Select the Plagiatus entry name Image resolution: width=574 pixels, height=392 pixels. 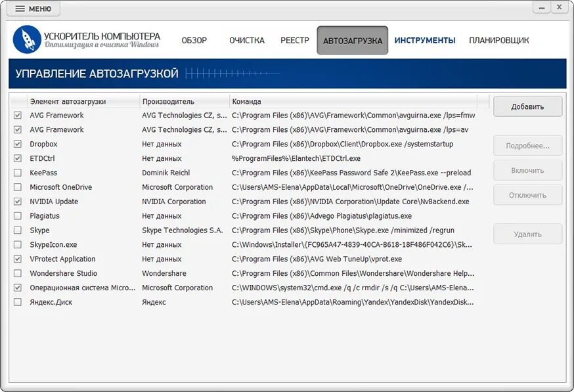[x=44, y=216]
